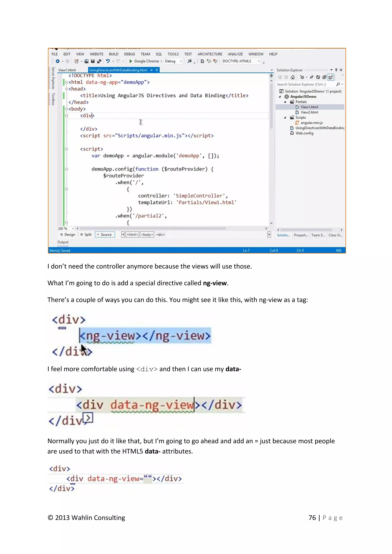Screen dimensions: 392x554
Task: Open the DOCTYPE: HTML5 dropdown
Action: point(259,61)
